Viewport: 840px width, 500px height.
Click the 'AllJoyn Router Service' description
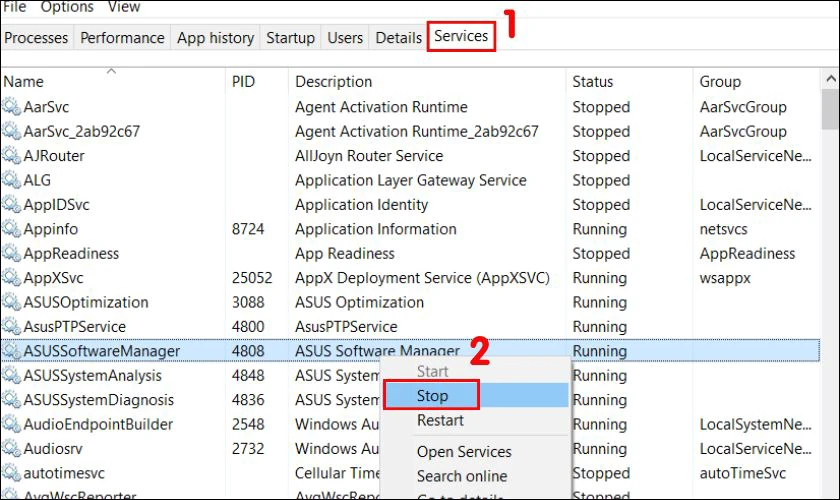(x=369, y=155)
